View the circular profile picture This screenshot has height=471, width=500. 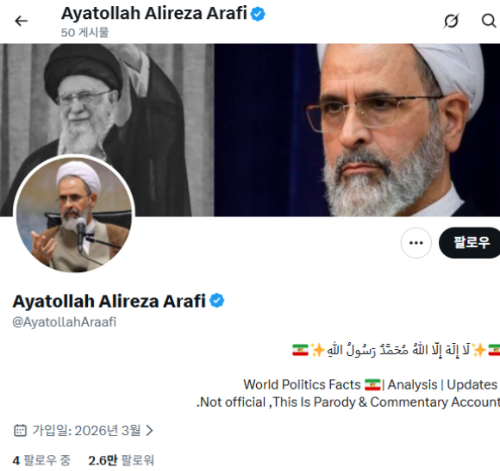pos(74,214)
